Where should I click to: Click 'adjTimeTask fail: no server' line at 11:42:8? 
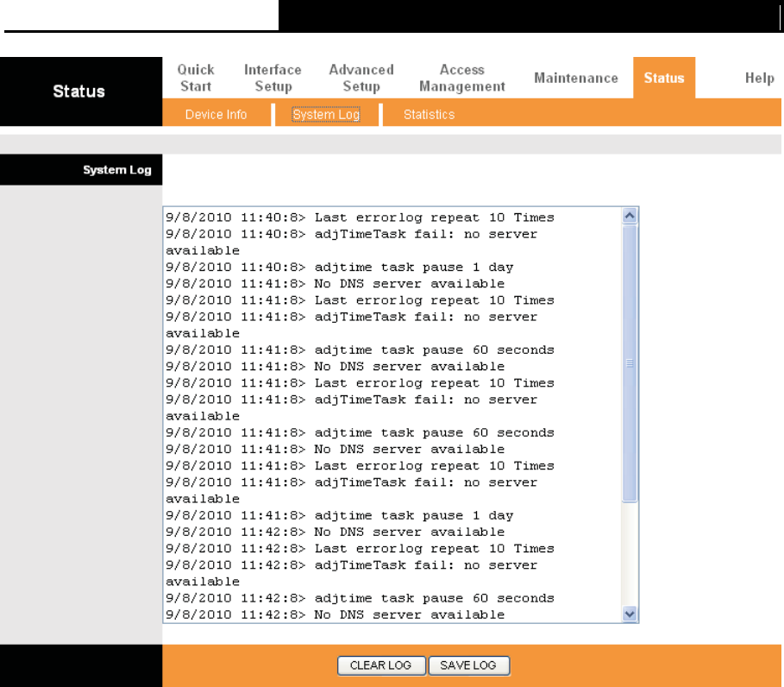pos(425,565)
